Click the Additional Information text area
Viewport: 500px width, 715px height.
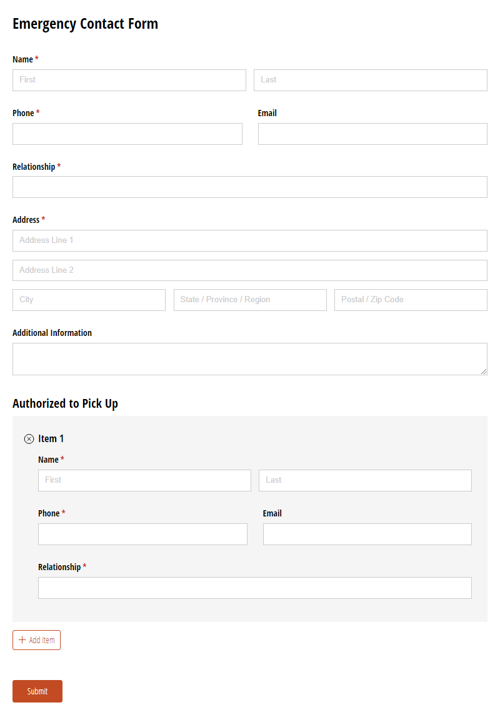pyautogui.click(x=250, y=359)
